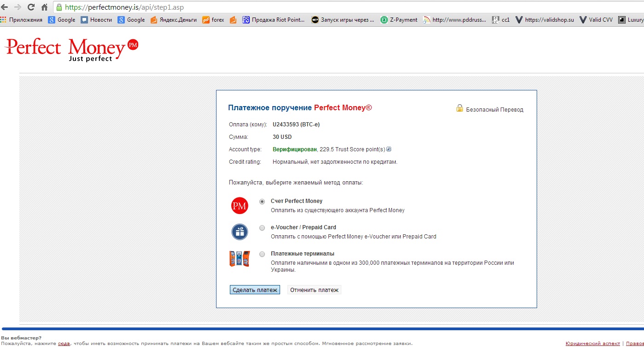Click the Сделать платеж button
644x351 pixels.
pos(255,290)
